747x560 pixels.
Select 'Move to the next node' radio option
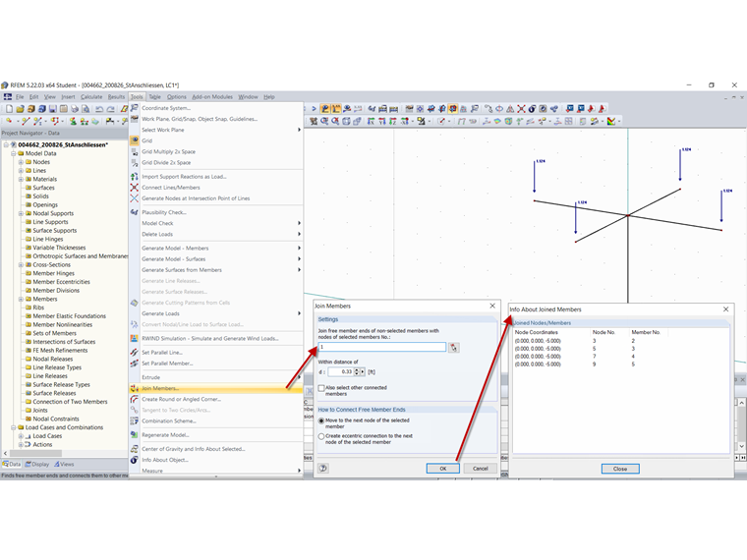[x=321, y=420]
